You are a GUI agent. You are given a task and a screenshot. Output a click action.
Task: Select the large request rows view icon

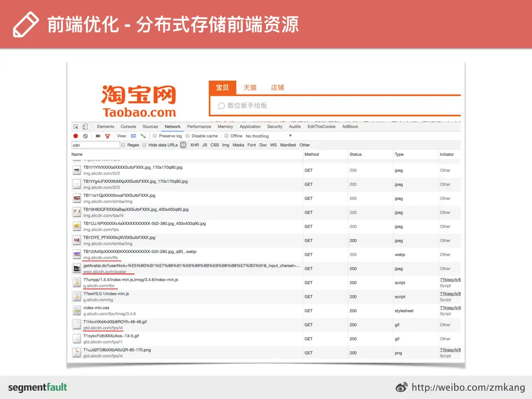click(134, 136)
